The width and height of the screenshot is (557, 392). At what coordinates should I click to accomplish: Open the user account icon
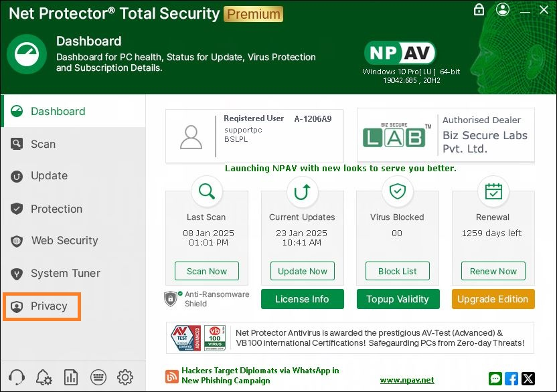point(503,10)
